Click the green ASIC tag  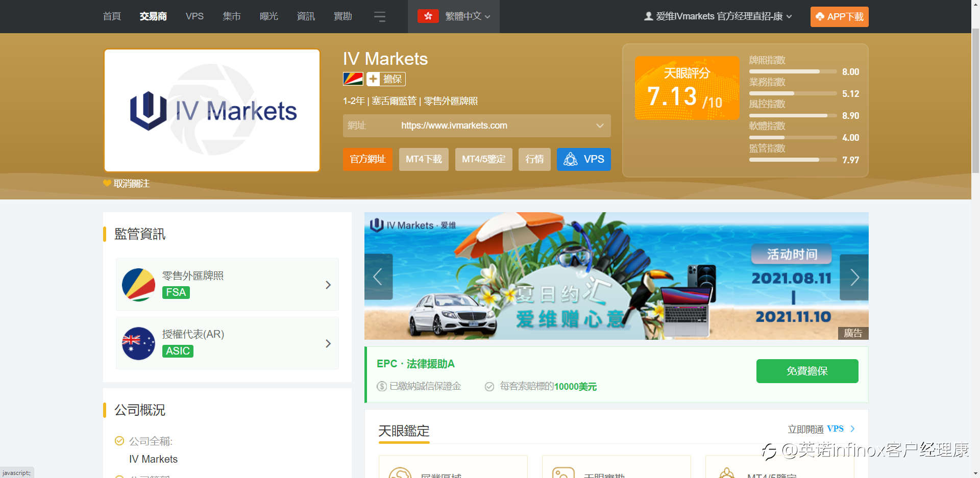coord(178,351)
